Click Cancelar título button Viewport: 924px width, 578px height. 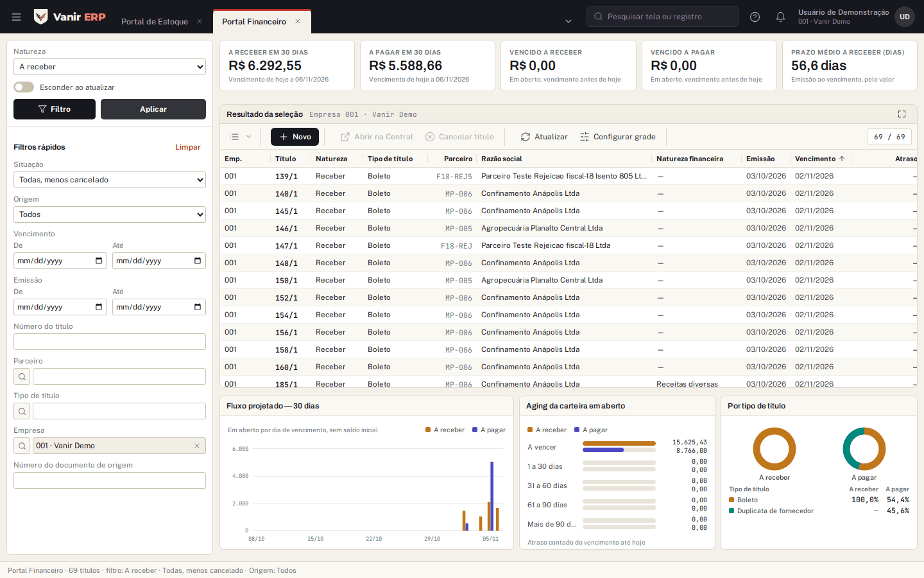(459, 137)
